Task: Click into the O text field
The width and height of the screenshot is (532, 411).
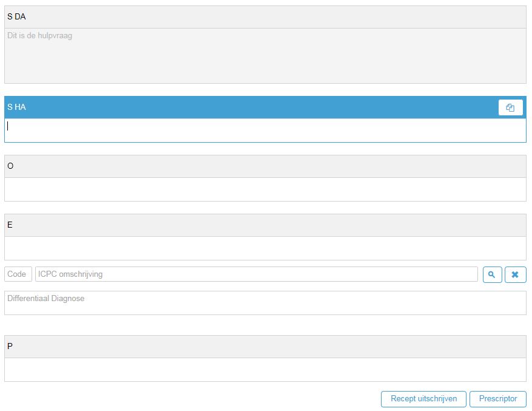Action: click(265, 189)
